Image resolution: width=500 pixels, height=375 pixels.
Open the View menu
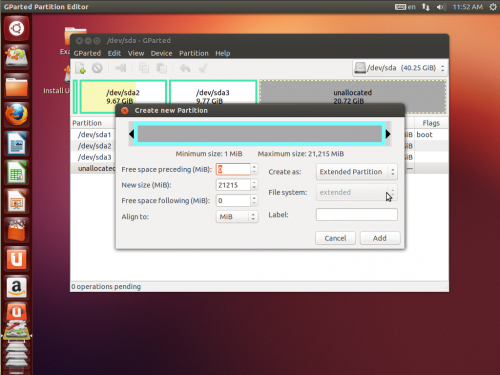coord(136,53)
